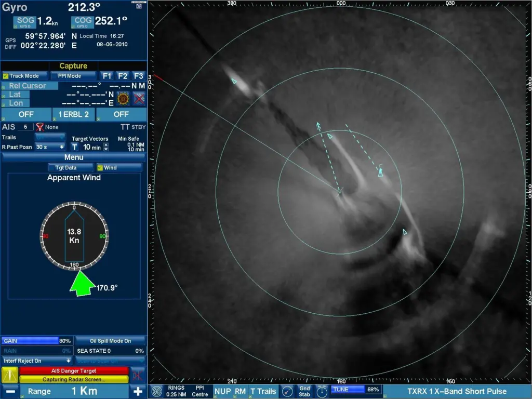Click the T Trails button
532x399 pixels.
263,391
